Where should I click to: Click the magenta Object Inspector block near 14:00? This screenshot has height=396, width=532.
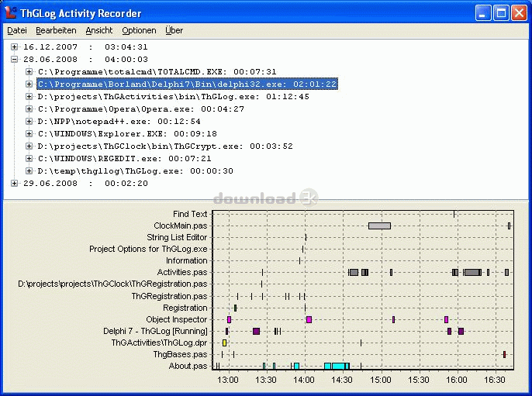pyautogui.click(x=309, y=319)
